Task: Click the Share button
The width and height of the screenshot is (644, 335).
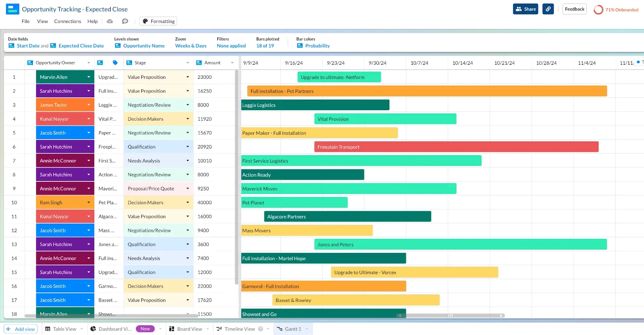Action: pyautogui.click(x=525, y=9)
